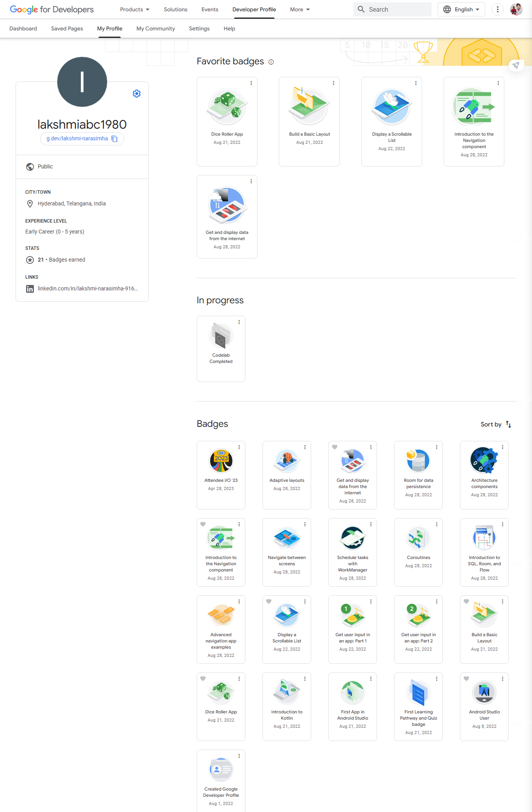Open Events in top navigation
Screen dimensions: 532x812
point(210,9)
